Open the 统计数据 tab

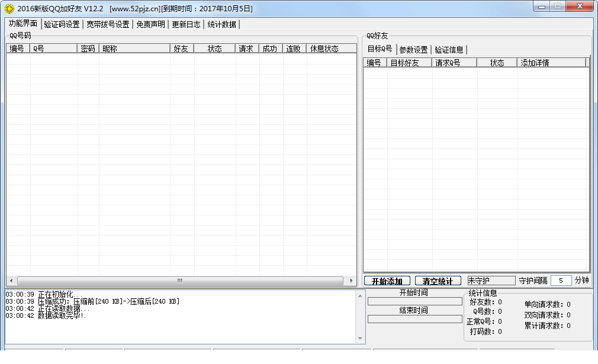[221, 24]
